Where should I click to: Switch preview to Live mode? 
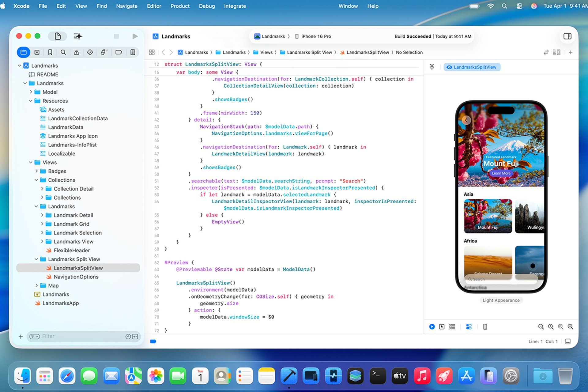pyautogui.click(x=432, y=327)
